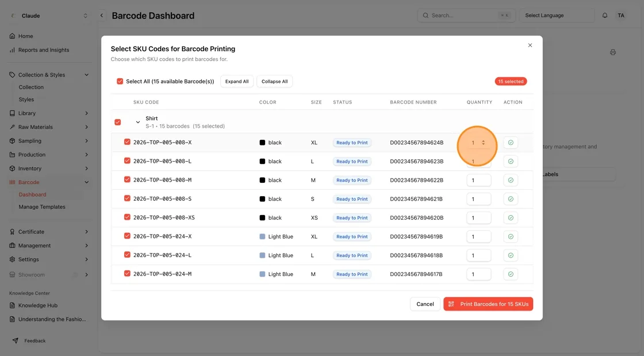Open Manage Templates in sidebar
Image resolution: width=644 pixels, height=356 pixels.
tap(42, 207)
